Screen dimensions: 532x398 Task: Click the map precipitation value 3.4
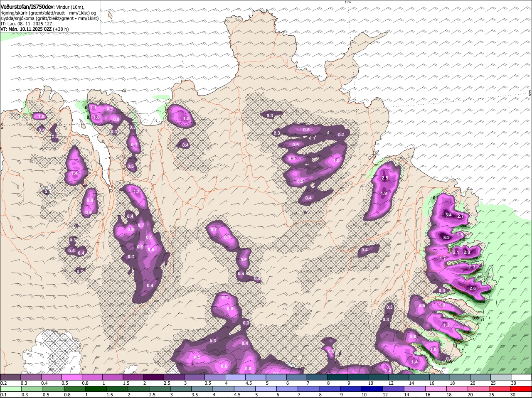(448, 215)
